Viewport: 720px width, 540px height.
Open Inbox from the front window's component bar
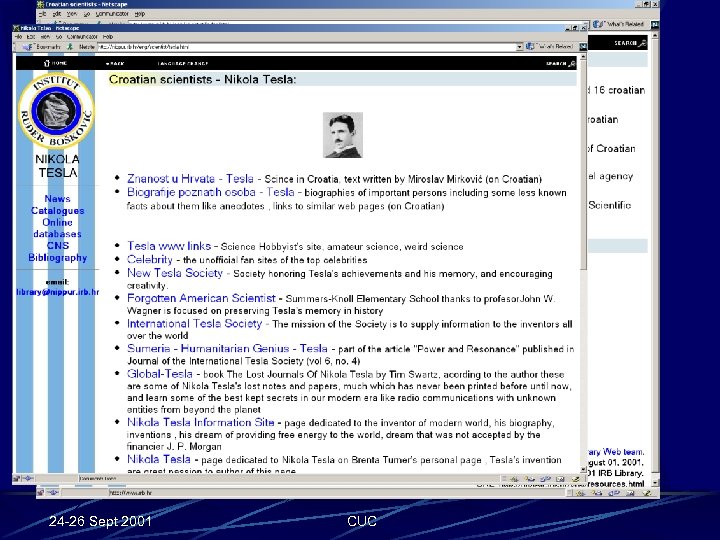tap(529, 479)
